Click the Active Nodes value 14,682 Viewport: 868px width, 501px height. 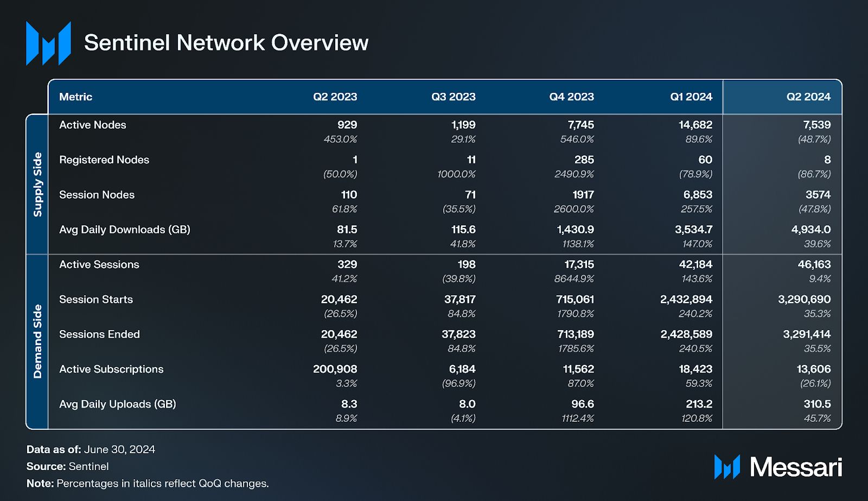pos(695,125)
